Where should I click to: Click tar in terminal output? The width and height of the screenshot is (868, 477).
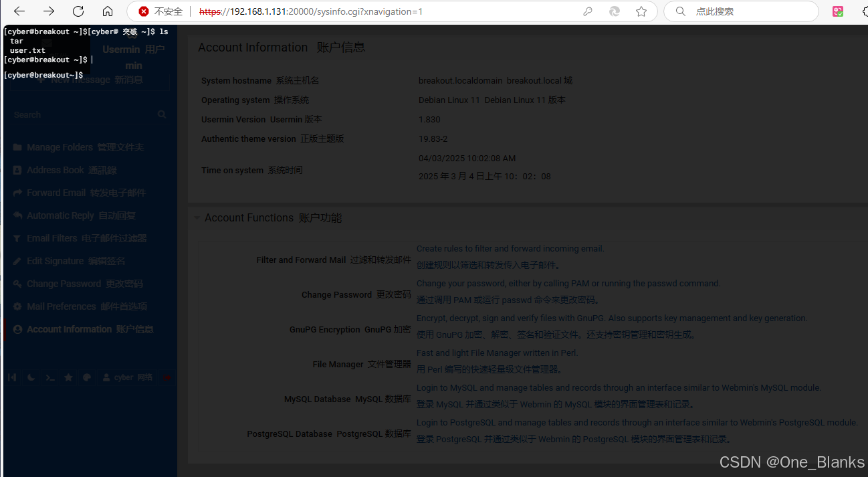(17, 41)
